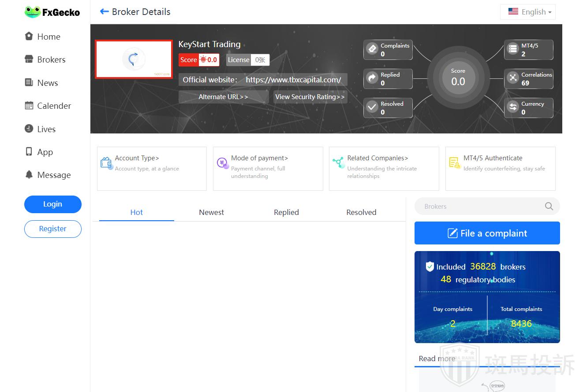583x392 pixels.
Task: Expand View Security Rating
Action: coord(310,97)
